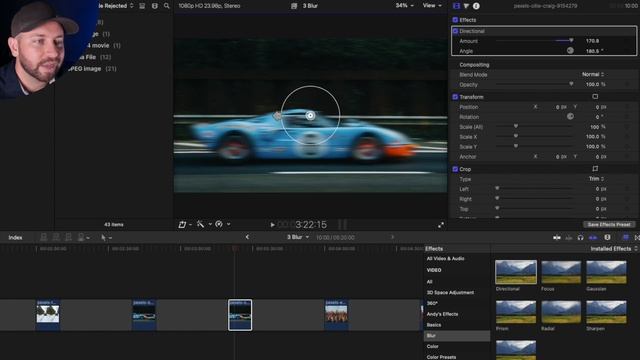Toggle the Transitions browser icon
640x360 pixels.
pos(637,237)
